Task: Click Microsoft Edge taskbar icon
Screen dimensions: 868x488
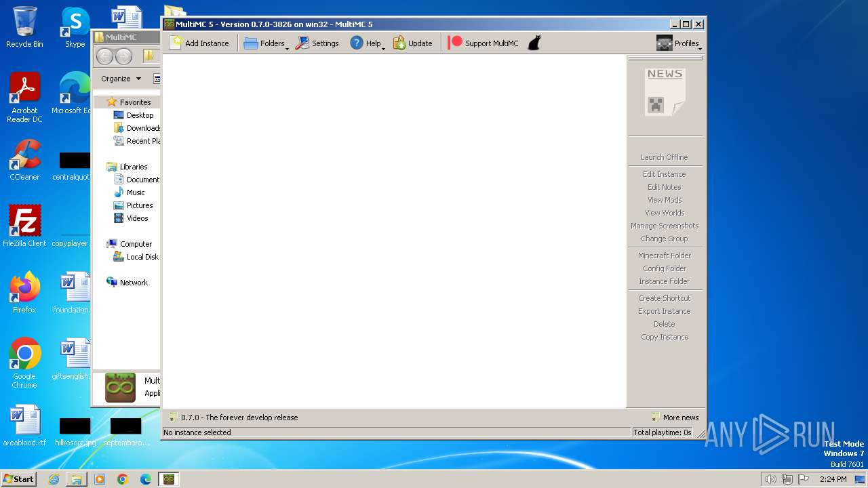Action: click(x=146, y=479)
